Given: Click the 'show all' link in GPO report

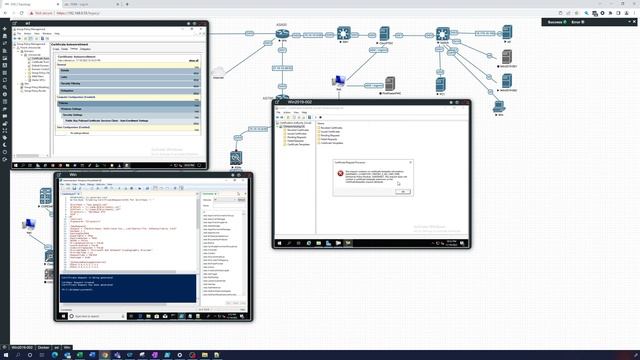Looking at the screenshot, I should (x=193, y=60).
